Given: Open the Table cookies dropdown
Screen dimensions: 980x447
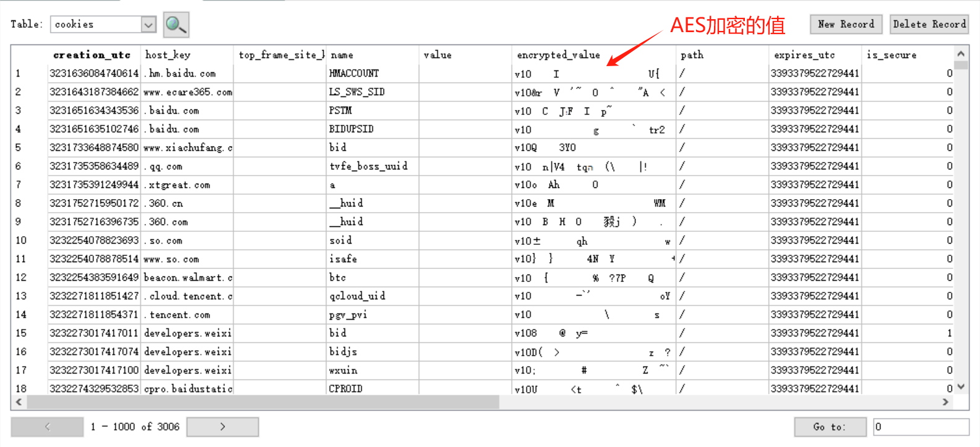Looking at the screenshot, I should (148, 25).
